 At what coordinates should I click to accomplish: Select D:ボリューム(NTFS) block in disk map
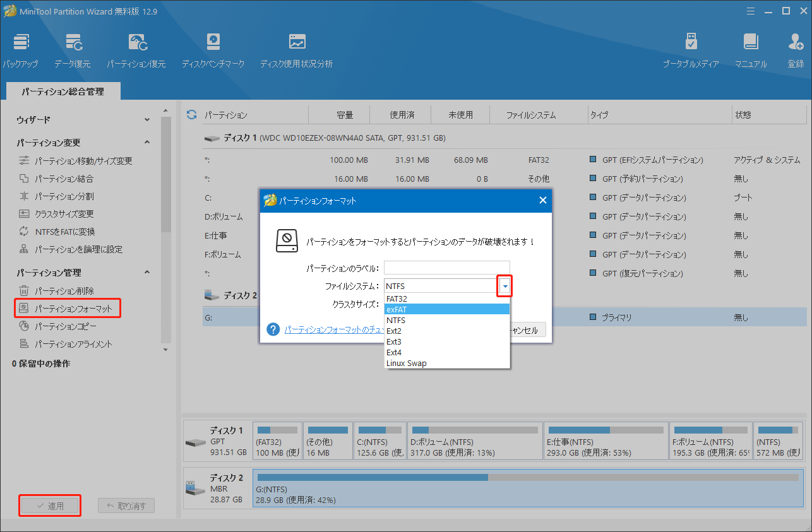tap(475, 441)
